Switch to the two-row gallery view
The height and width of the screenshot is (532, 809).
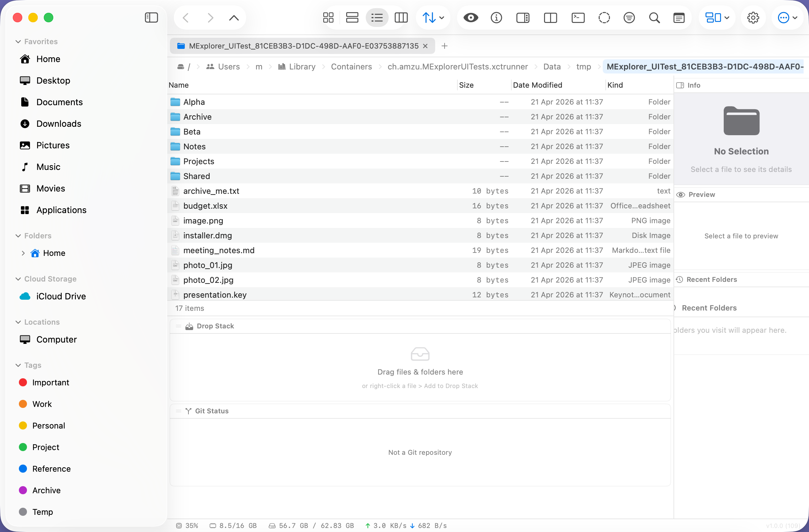[352, 17]
